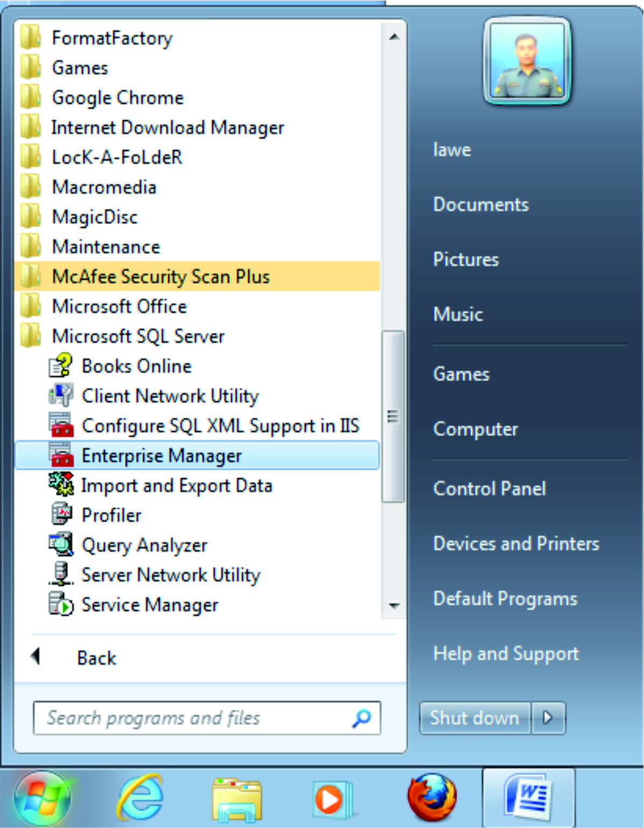The width and height of the screenshot is (644, 828).
Task: Open Import and Export Data label
Action: 177,486
